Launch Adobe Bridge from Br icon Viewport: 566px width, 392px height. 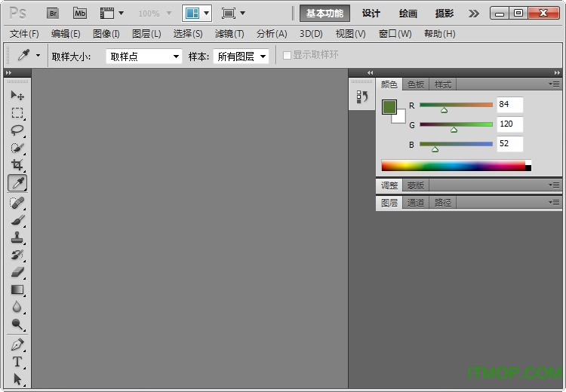(53, 13)
